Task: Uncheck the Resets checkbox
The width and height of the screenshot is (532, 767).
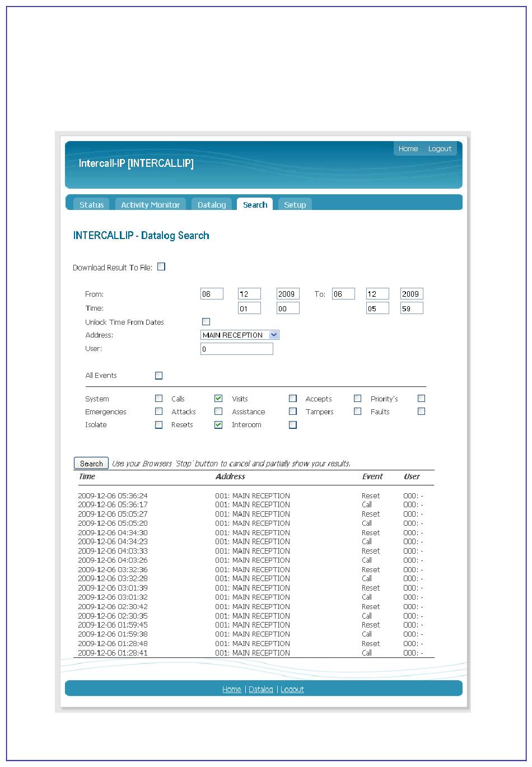Action: click(x=218, y=425)
